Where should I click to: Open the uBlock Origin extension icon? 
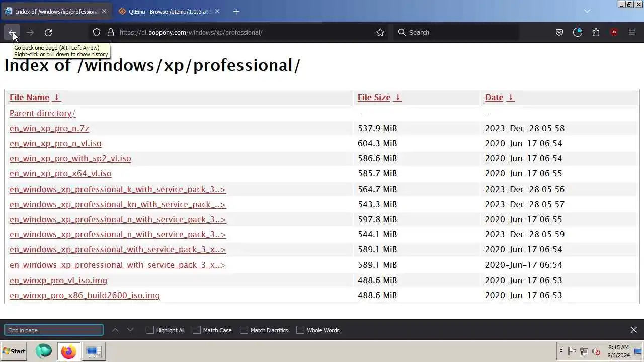614,32
